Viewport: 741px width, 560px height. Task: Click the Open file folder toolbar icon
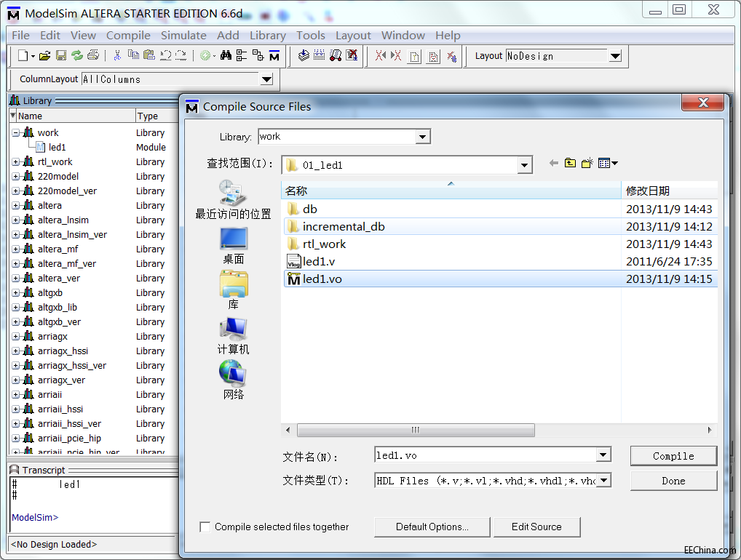point(44,56)
